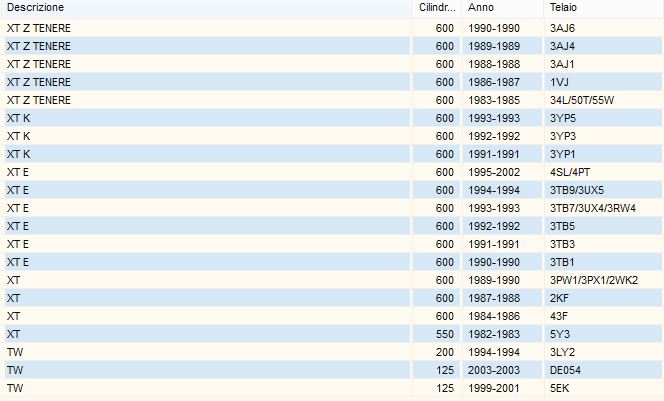The image size is (664, 401).
Task: Click frame code DE054
Action: (565, 370)
